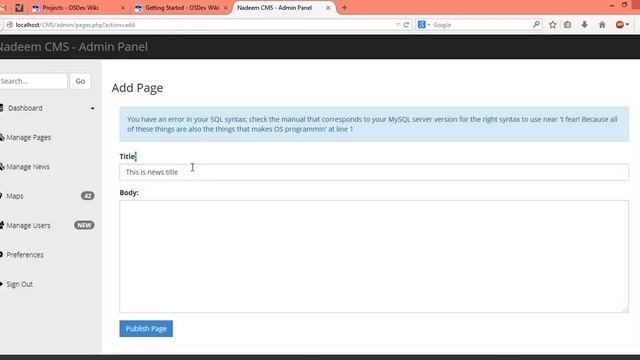This screenshot has width=640, height=360.
Task: Click the Go search button
Action: [x=80, y=81]
